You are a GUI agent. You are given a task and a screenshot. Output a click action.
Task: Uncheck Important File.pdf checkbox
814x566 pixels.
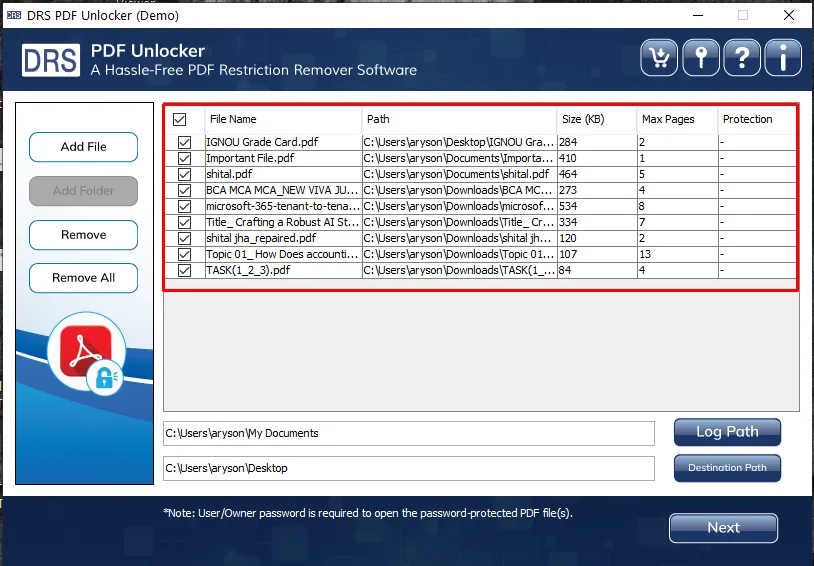[184, 158]
